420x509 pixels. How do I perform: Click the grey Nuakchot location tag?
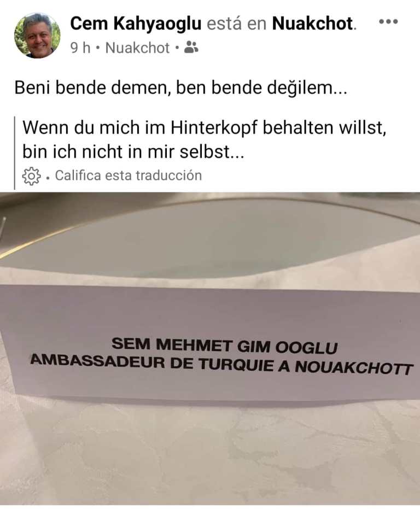pyautogui.click(x=137, y=48)
